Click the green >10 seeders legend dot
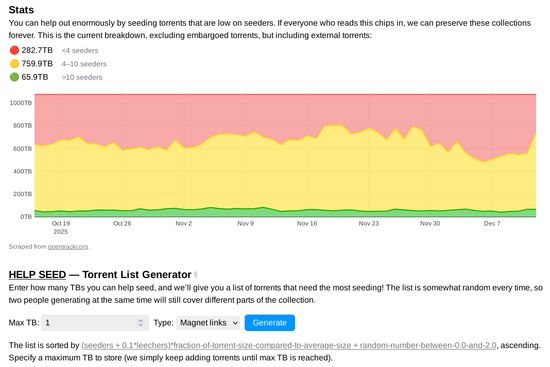Image resolution: width=550 pixels, height=367 pixels. coord(14,77)
